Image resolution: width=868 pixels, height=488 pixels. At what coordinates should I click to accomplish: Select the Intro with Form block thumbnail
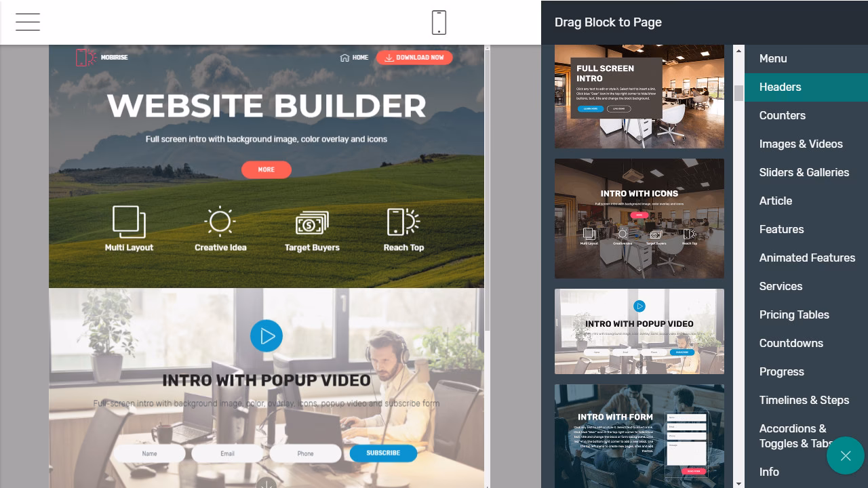[x=639, y=436]
